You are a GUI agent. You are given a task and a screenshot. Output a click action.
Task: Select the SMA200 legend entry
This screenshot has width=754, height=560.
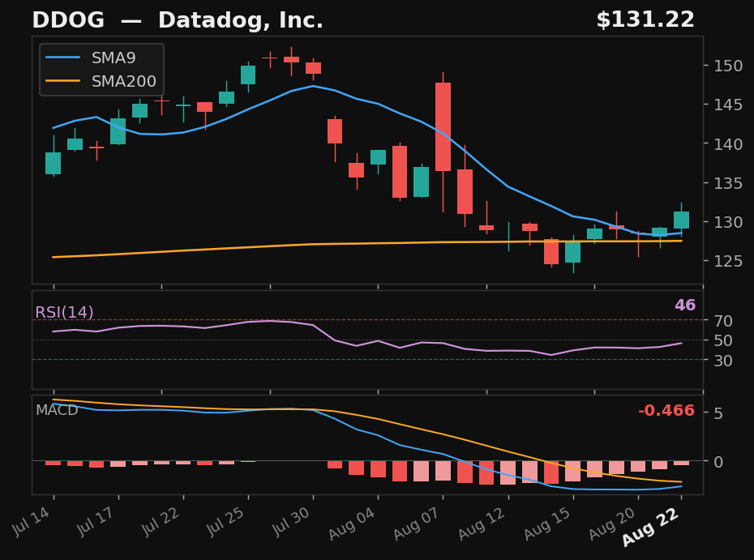point(101,81)
